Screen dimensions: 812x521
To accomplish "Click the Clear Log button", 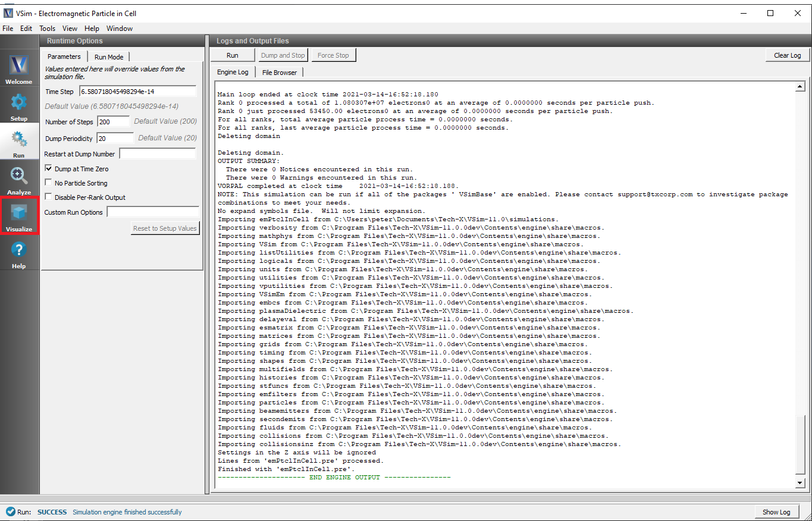I will pyautogui.click(x=787, y=55).
